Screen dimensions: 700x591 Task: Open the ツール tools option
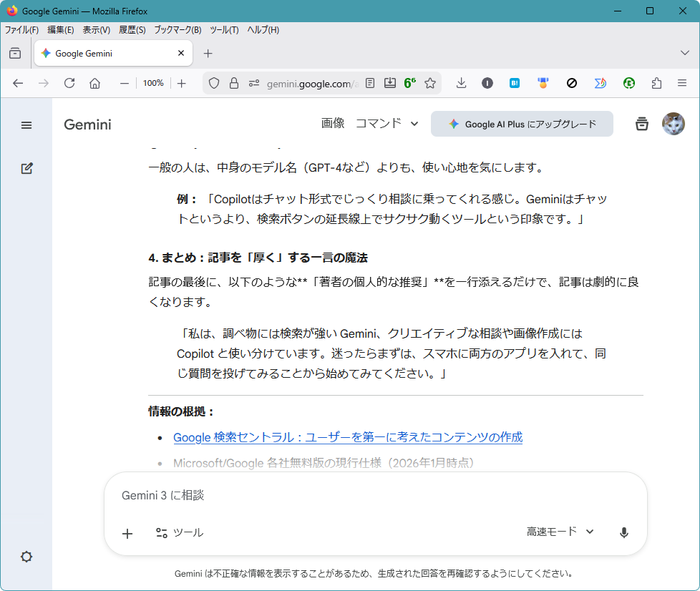click(180, 532)
